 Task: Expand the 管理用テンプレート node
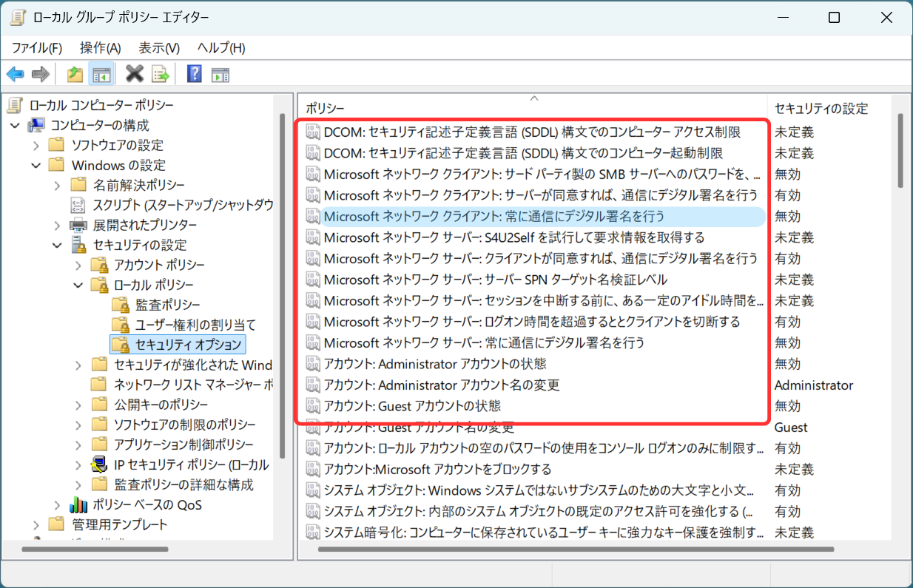tap(36, 524)
